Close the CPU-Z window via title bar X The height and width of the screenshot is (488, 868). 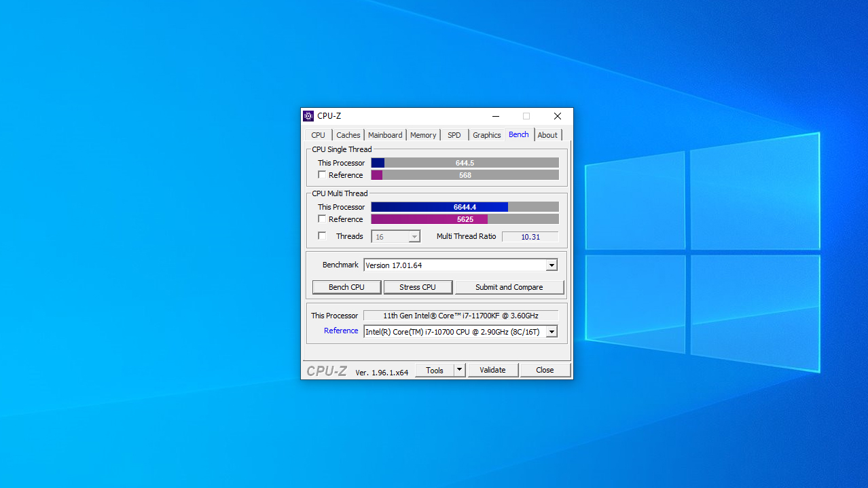tap(558, 116)
